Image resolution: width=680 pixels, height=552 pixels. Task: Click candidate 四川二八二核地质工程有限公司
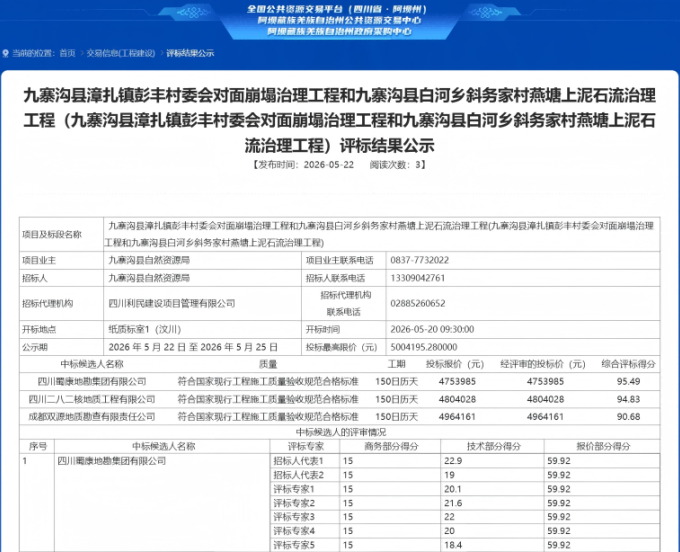click(92, 399)
